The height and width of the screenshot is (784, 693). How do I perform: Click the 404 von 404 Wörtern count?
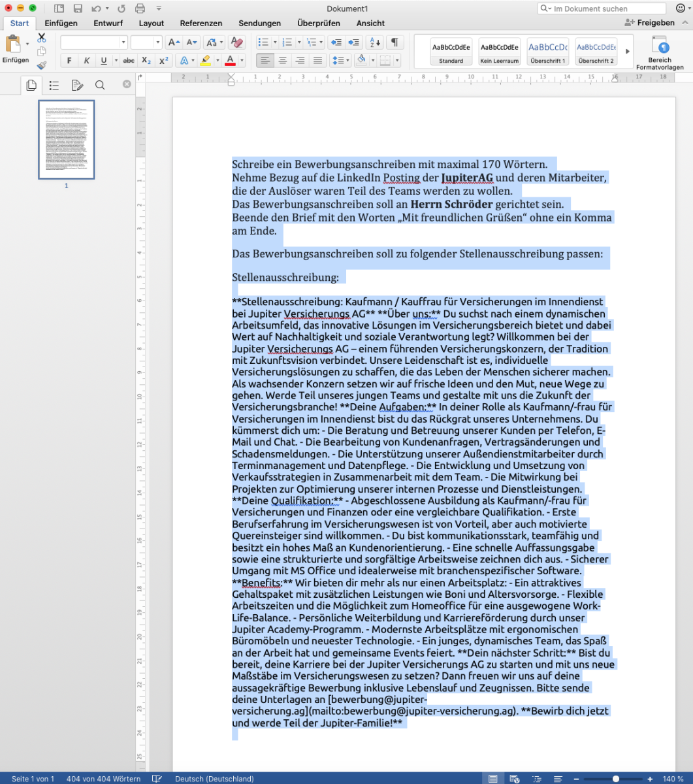(x=103, y=779)
